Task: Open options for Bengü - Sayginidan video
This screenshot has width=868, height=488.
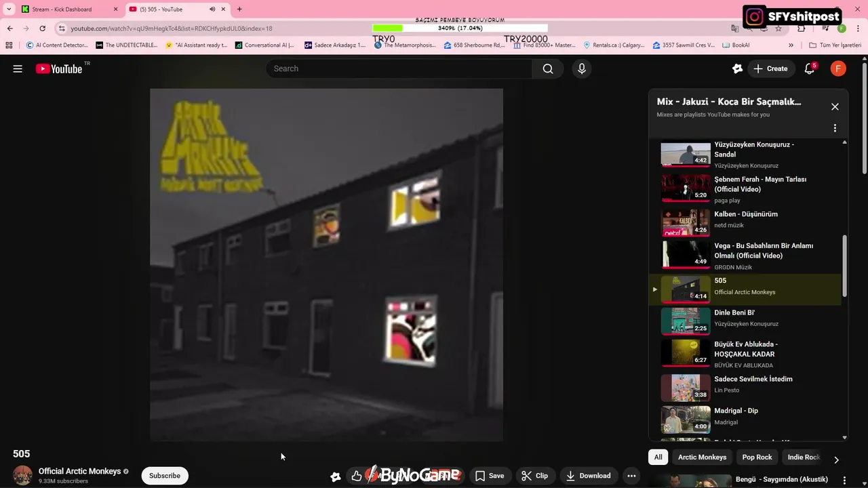Action: [x=844, y=481]
